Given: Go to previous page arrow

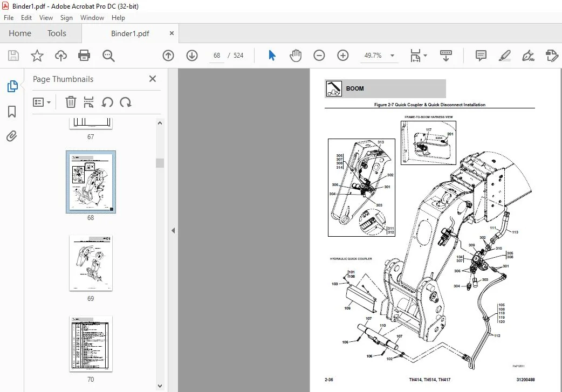Looking at the screenshot, I should [168, 56].
